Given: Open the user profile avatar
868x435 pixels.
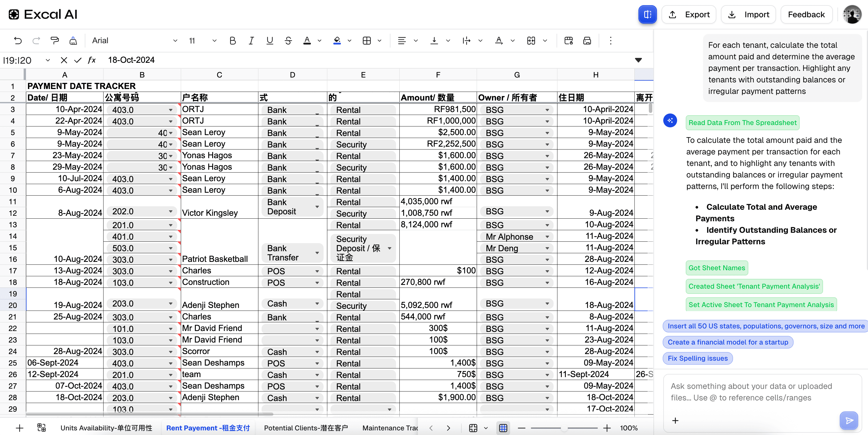Looking at the screenshot, I should pyautogui.click(x=852, y=14).
